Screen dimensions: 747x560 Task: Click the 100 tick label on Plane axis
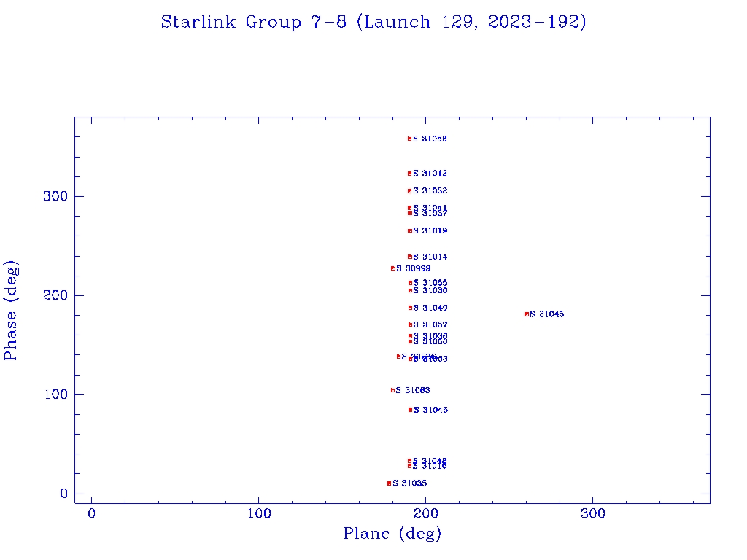(x=259, y=513)
